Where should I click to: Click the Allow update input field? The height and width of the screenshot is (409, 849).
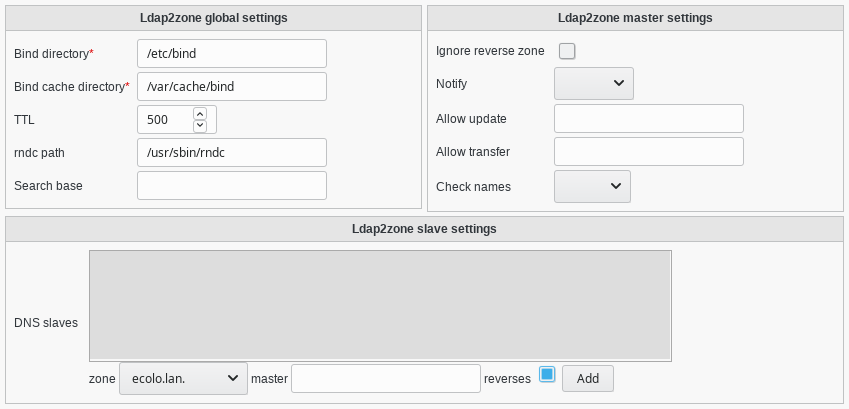pos(649,119)
